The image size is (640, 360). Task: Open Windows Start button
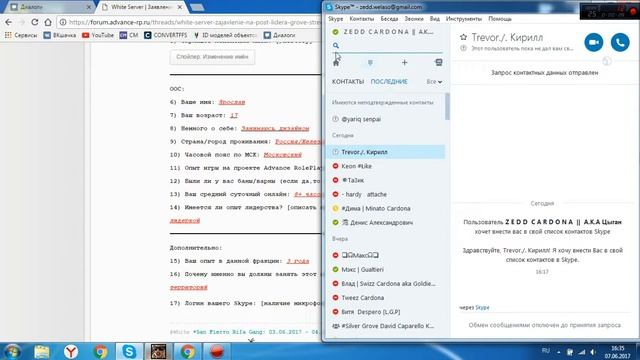point(12,351)
